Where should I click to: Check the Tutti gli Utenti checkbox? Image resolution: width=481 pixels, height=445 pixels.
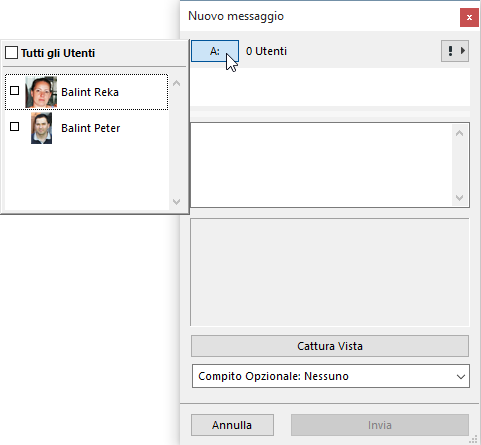click(11, 53)
